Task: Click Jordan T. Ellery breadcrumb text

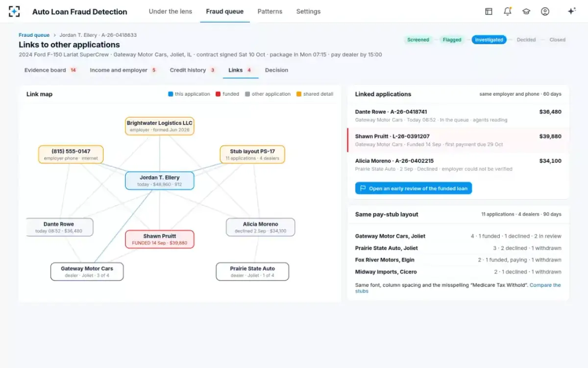Action: (98, 35)
